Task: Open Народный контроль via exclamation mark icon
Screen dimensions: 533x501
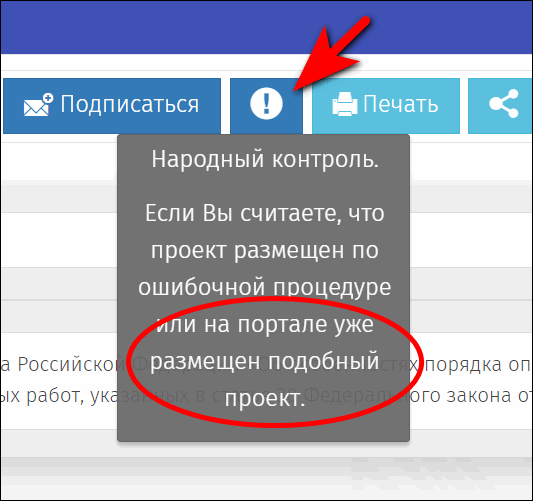Action: (x=266, y=104)
